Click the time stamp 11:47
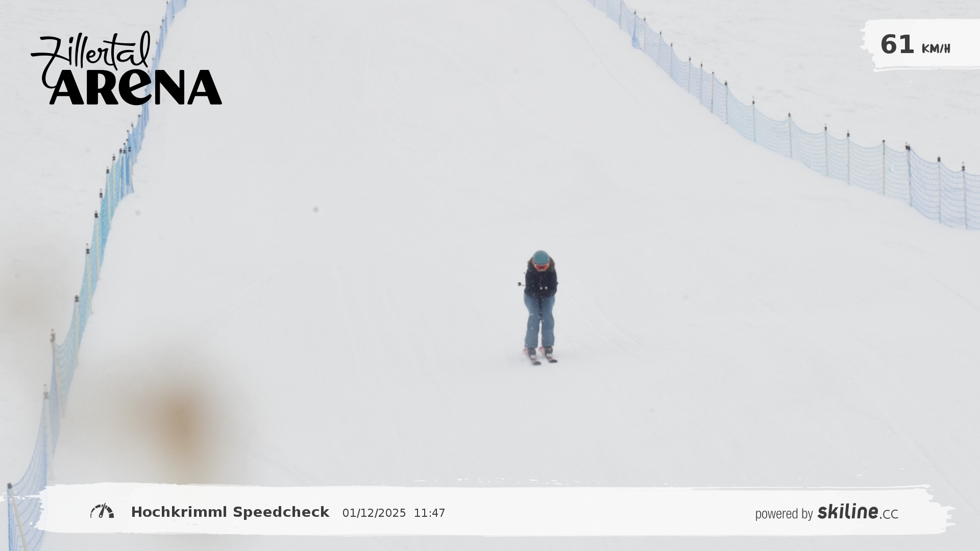 pyautogui.click(x=429, y=513)
